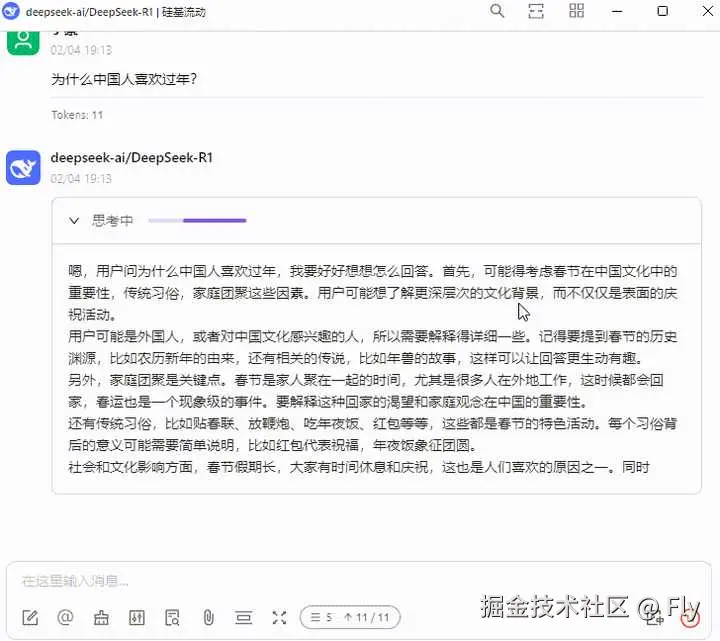Minimize the window
The height and width of the screenshot is (641, 720).
pos(617,11)
